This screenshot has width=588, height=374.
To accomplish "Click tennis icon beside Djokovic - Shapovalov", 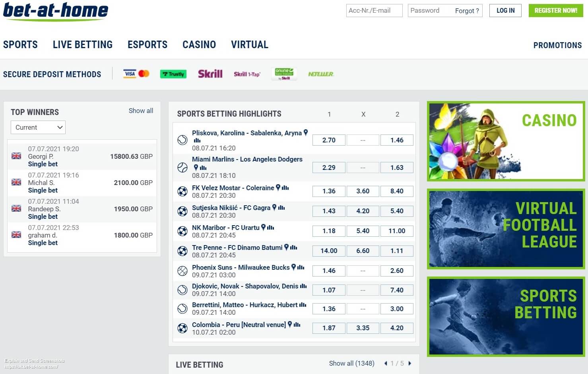I will click(182, 290).
